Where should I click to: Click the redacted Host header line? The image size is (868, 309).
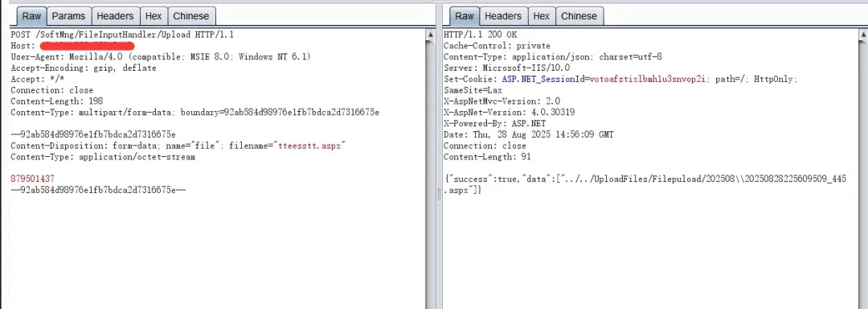[x=72, y=45]
